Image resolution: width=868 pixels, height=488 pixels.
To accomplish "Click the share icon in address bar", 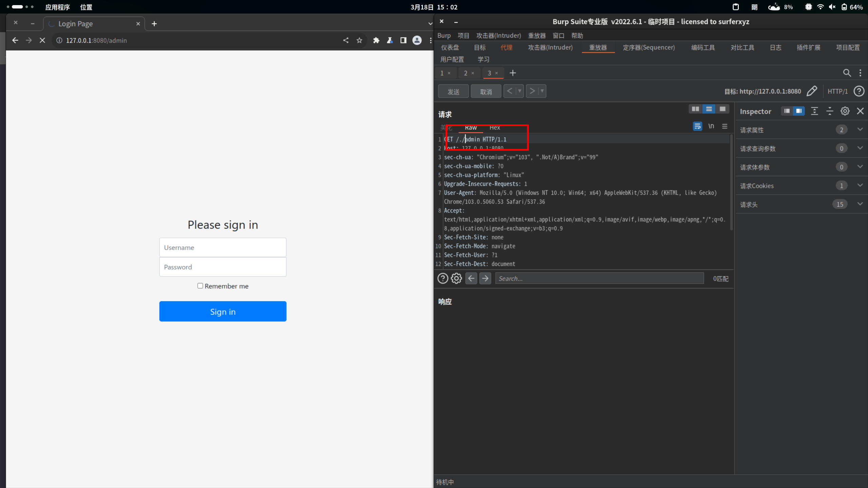I will (x=346, y=40).
